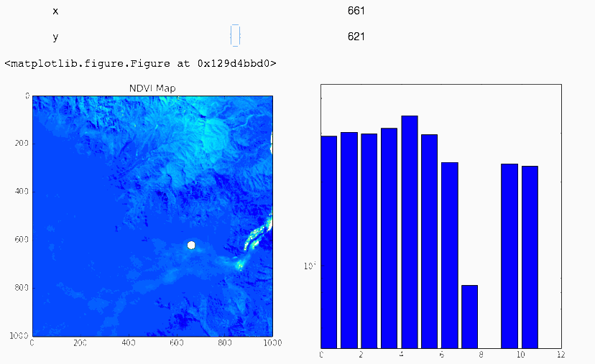Select the x slider label
The image size is (595, 364).
coord(55,11)
